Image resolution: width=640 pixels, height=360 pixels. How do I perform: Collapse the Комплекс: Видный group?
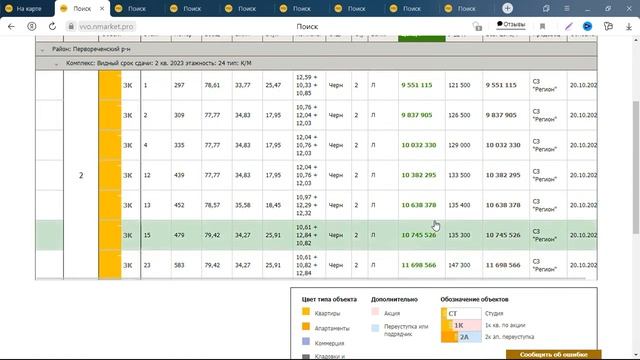point(56,64)
